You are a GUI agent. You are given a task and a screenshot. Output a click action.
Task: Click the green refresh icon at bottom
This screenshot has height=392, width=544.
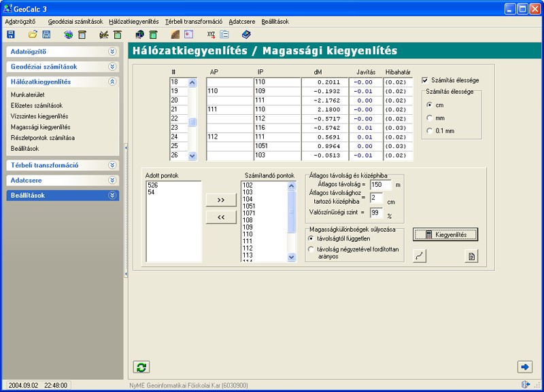point(141,367)
